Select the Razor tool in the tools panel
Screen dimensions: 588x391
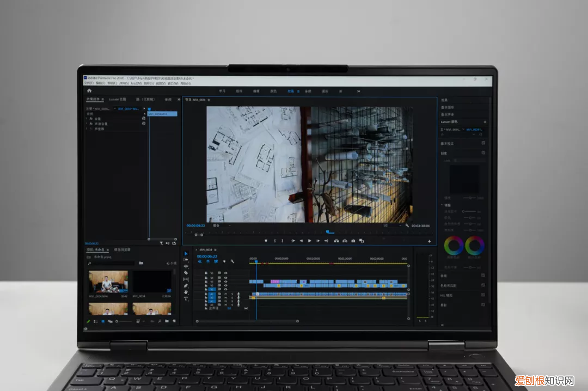(x=186, y=273)
